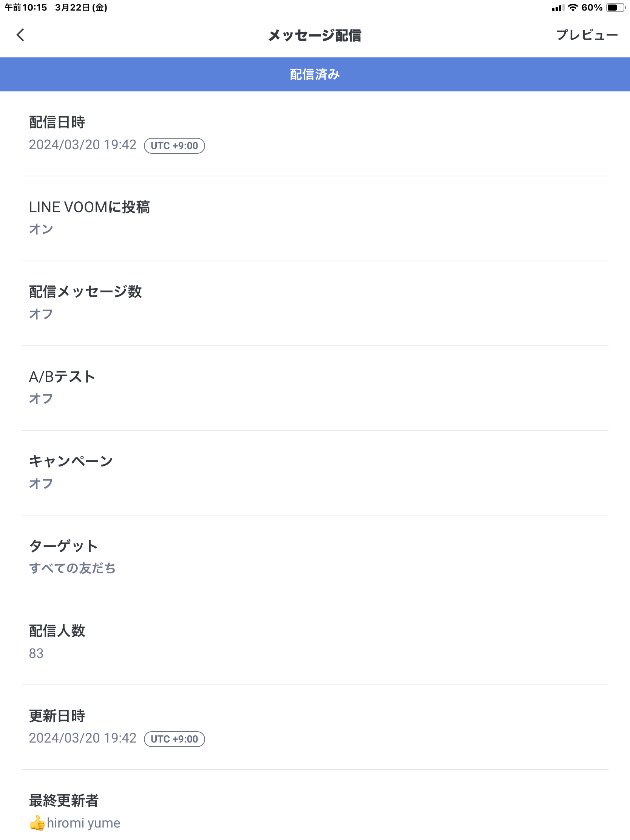Tap the 配信人数 value 83
630x840 pixels.
point(37,653)
